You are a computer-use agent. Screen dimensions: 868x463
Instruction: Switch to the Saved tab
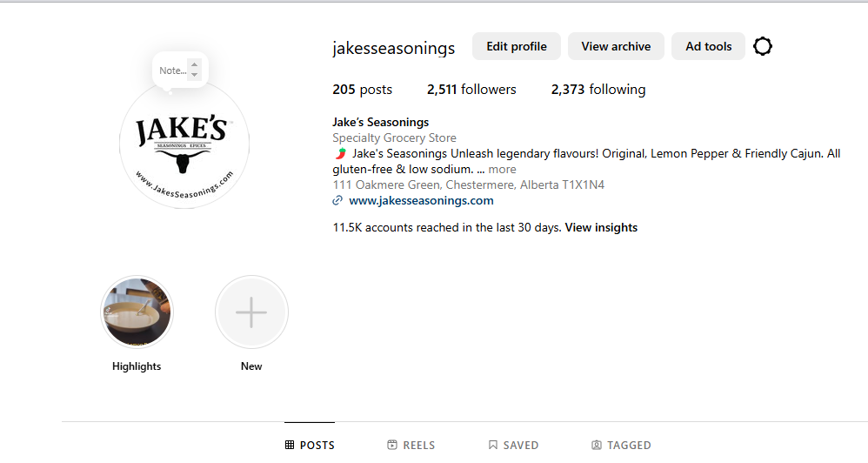[x=513, y=445]
